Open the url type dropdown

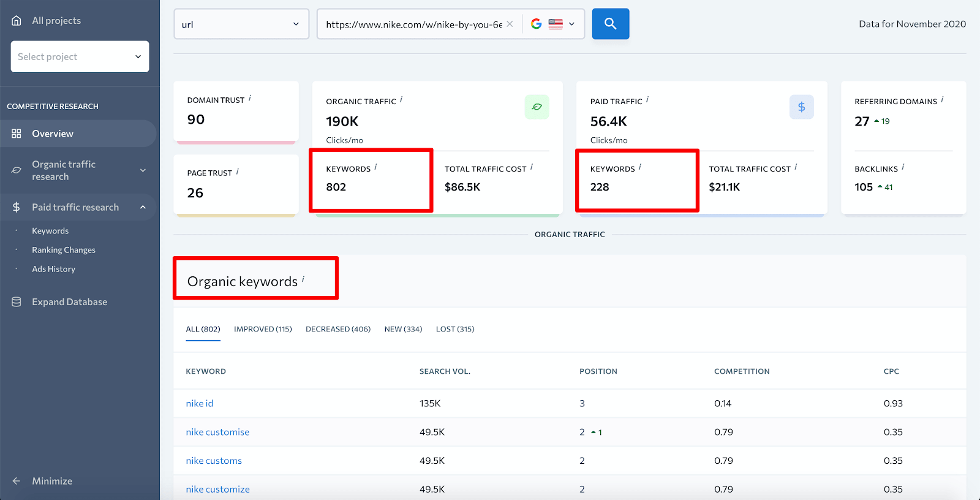click(x=241, y=24)
